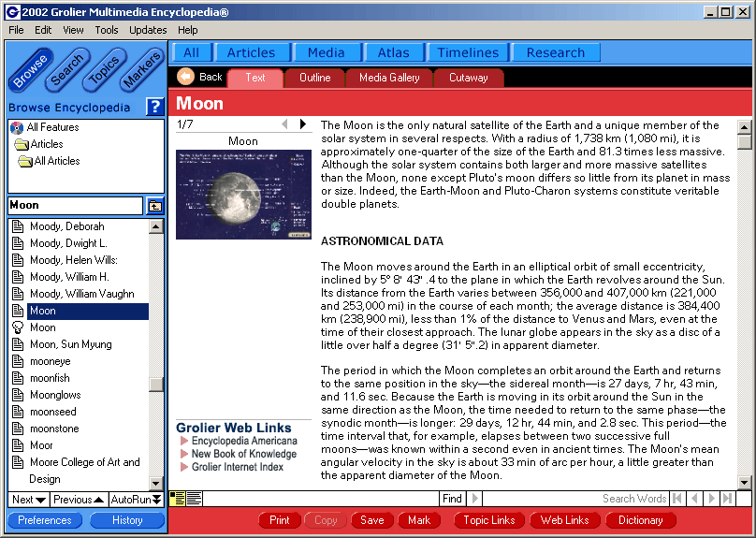Screen dimensions: 756x538
Task: Click the Moon image thumbnail
Action: [x=243, y=195]
